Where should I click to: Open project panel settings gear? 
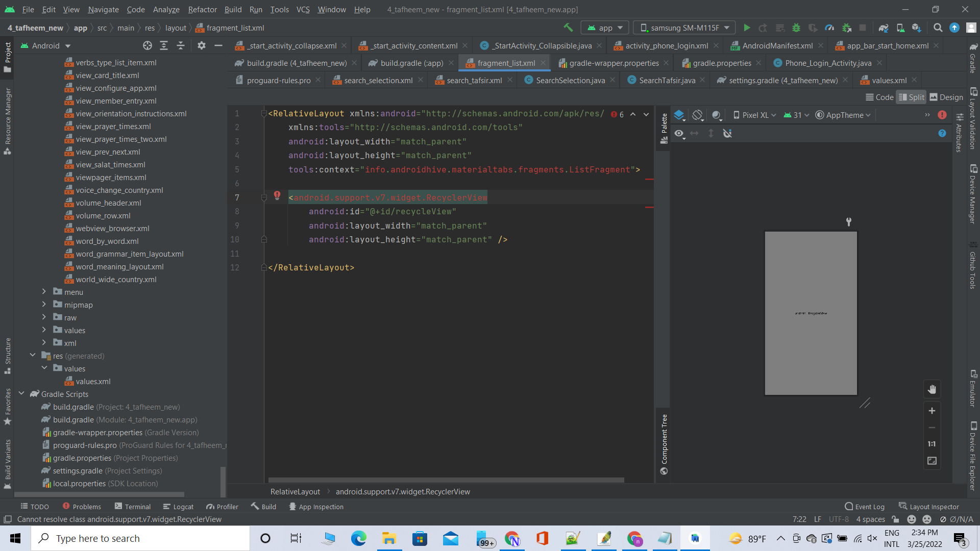click(x=202, y=45)
